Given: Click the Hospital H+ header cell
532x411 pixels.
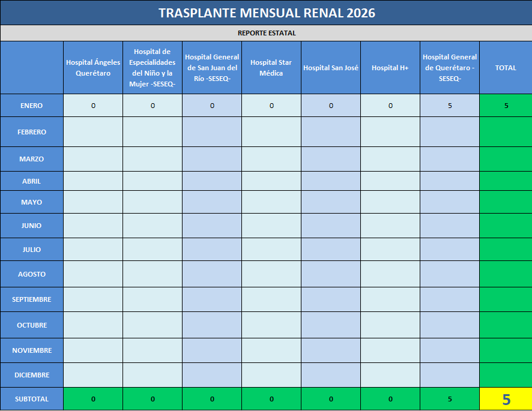Looking at the screenshot, I should click(390, 68).
